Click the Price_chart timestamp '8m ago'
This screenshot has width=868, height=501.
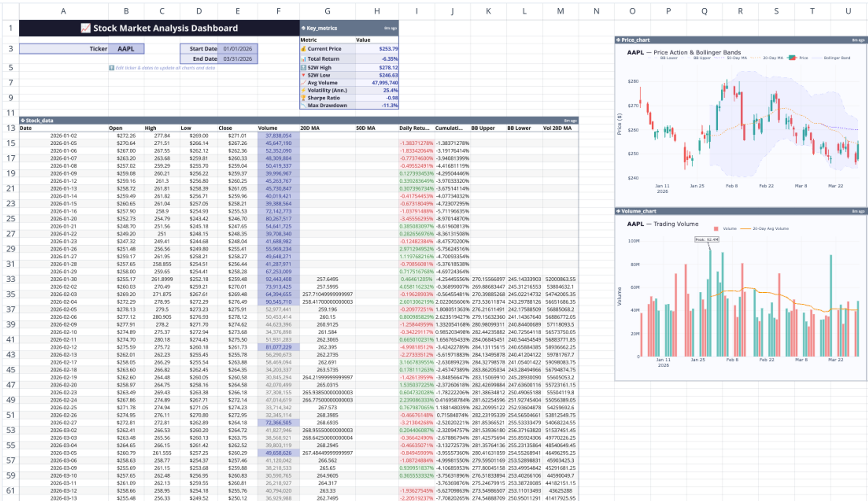click(x=858, y=40)
